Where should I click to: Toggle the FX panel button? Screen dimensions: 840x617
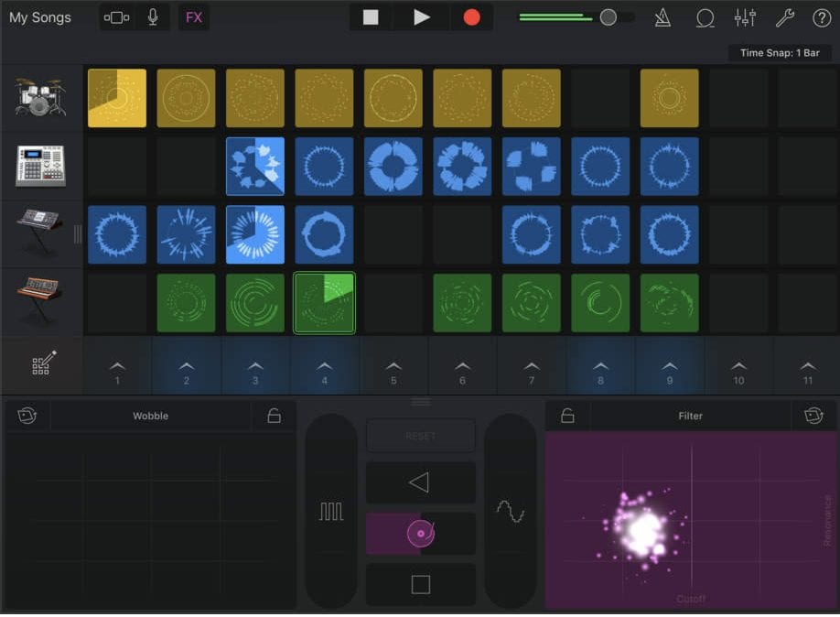pos(194,17)
